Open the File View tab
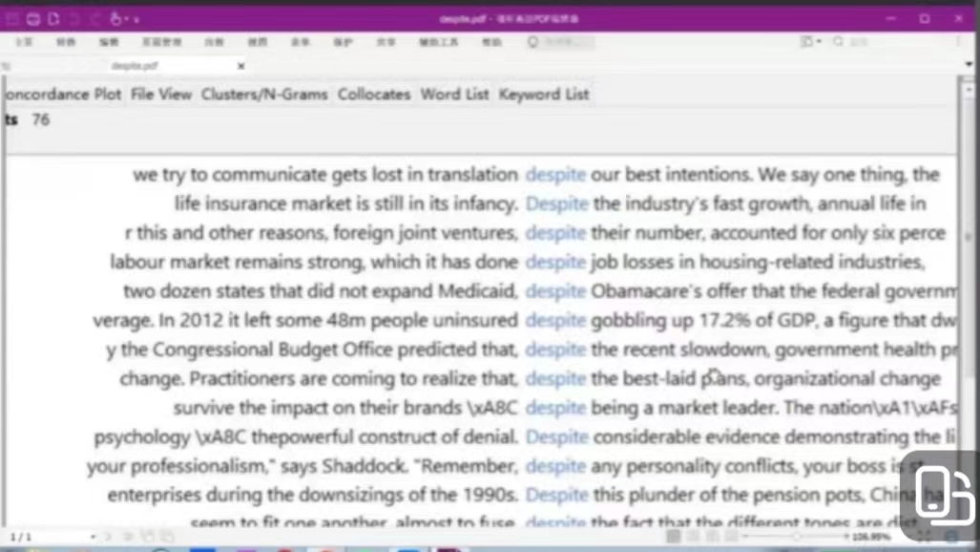980x552 pixels. click(161, 94)
